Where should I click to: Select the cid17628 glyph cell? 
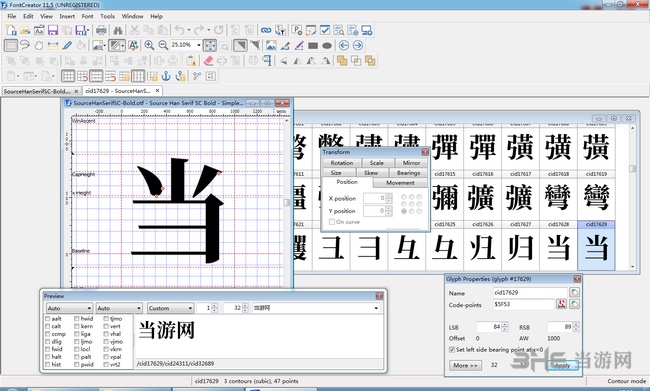(x=558, y=245)
